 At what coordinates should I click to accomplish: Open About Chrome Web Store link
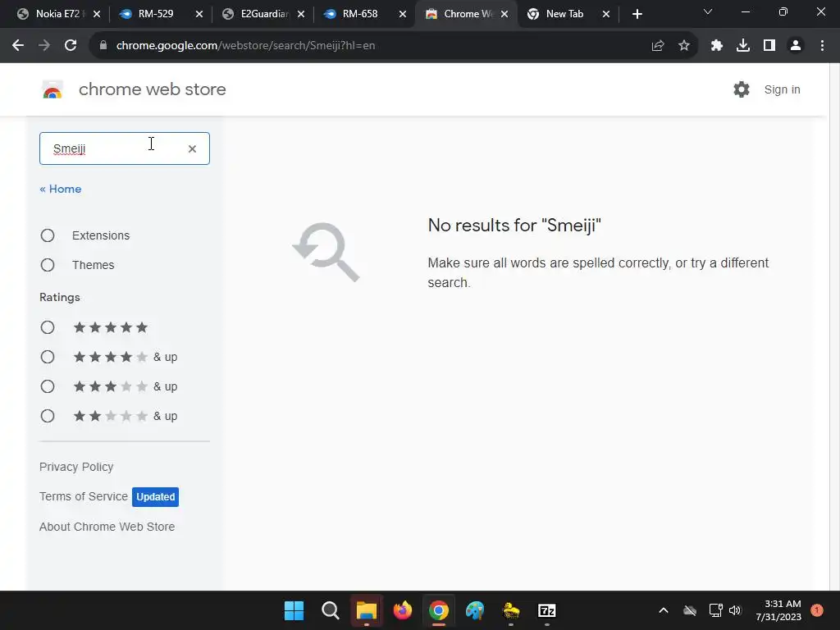pos(107,527)
